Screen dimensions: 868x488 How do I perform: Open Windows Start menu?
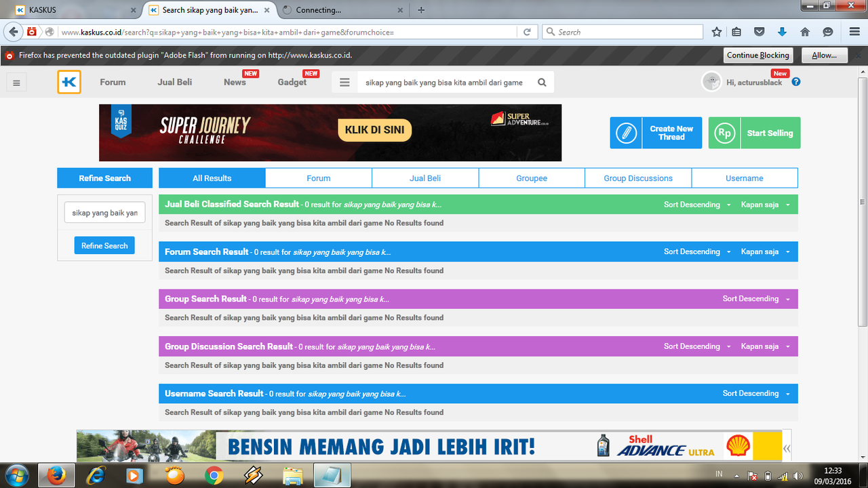tap(16, 476)
